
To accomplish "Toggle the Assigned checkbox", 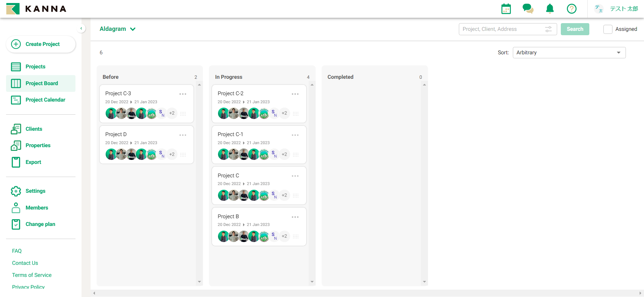I will pyautogui.click(x=608, y=29).
